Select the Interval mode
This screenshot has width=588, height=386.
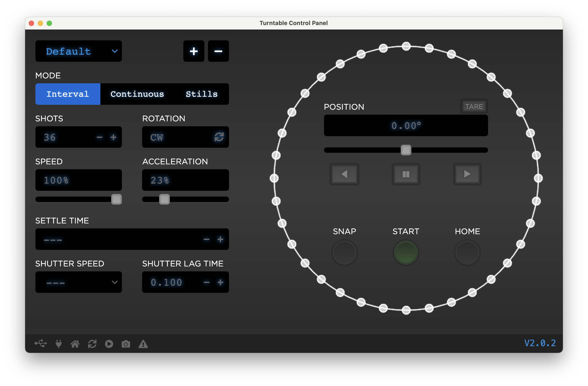click(x=68, y=94)
